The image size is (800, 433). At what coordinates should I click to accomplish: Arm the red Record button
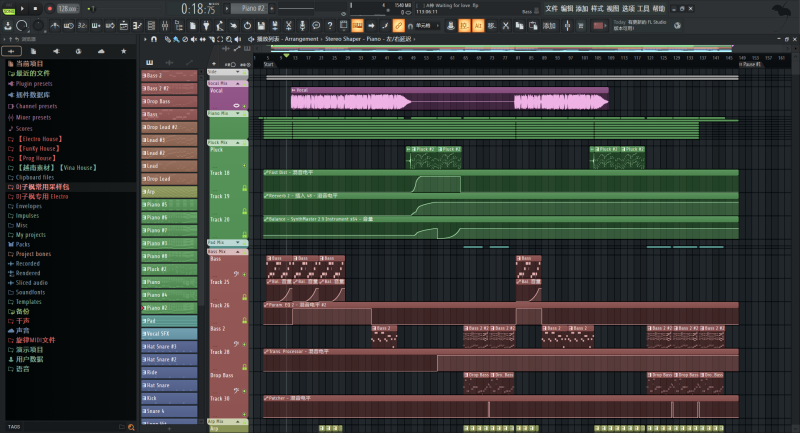point(49,8)
